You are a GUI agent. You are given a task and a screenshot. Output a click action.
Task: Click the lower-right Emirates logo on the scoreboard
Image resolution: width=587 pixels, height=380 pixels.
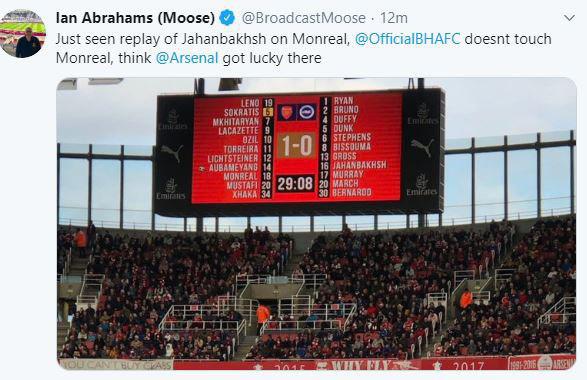pyautogui.click(x=422, y=185)
